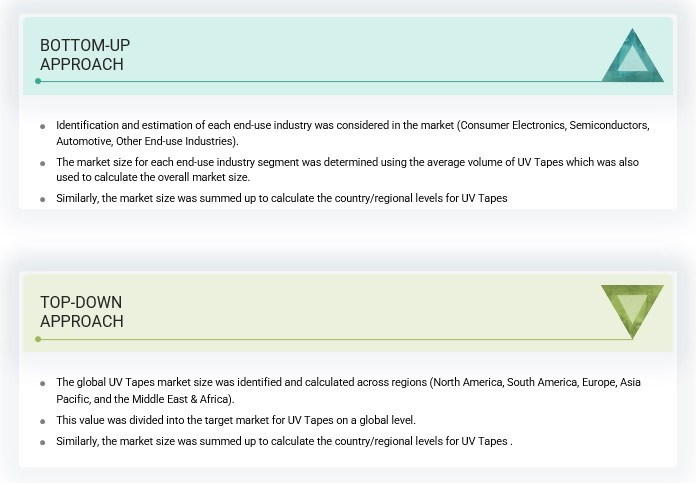
Task: Click the bullet beside 'This value was divided' line
Action: [x=43, y=421]
